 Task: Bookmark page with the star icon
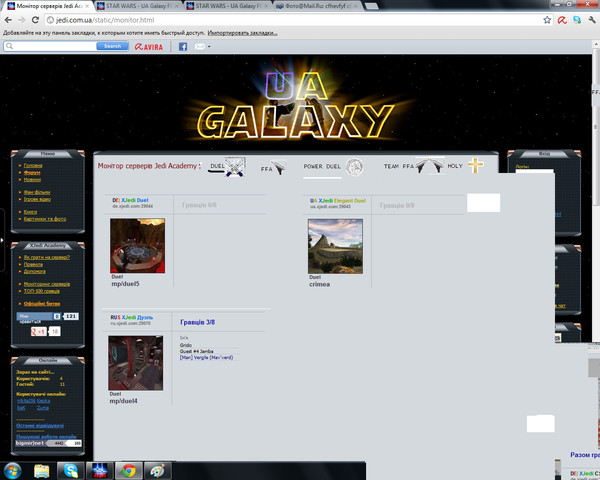pos(547,20)
